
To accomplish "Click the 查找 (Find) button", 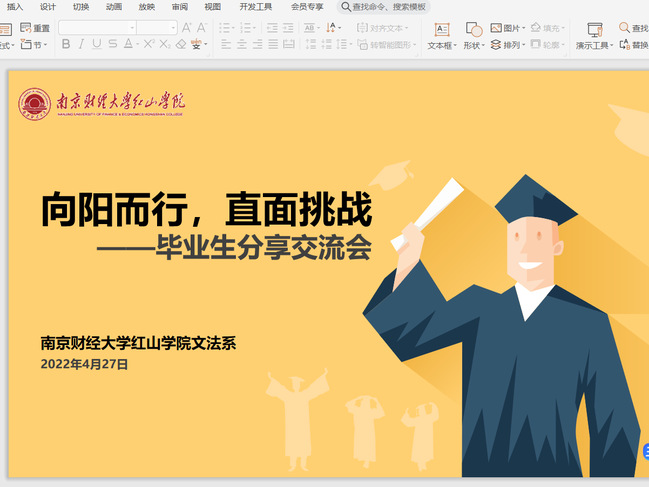I will click(634, 28).
